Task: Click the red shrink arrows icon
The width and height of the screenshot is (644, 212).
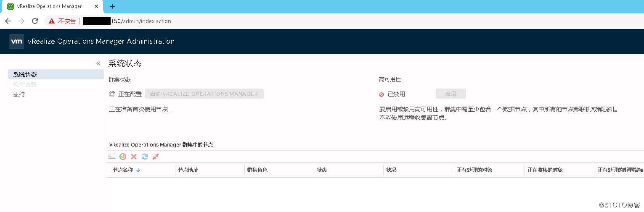Action: point(156,156)
